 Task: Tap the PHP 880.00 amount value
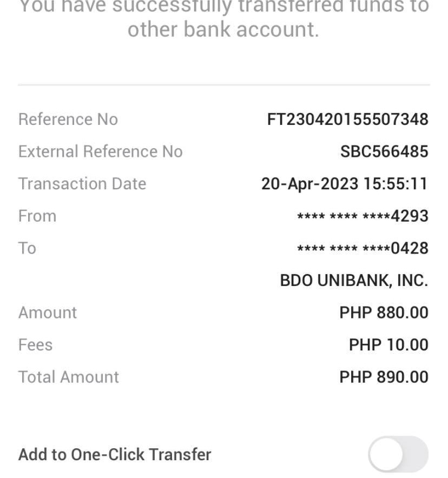coord(384,313)
